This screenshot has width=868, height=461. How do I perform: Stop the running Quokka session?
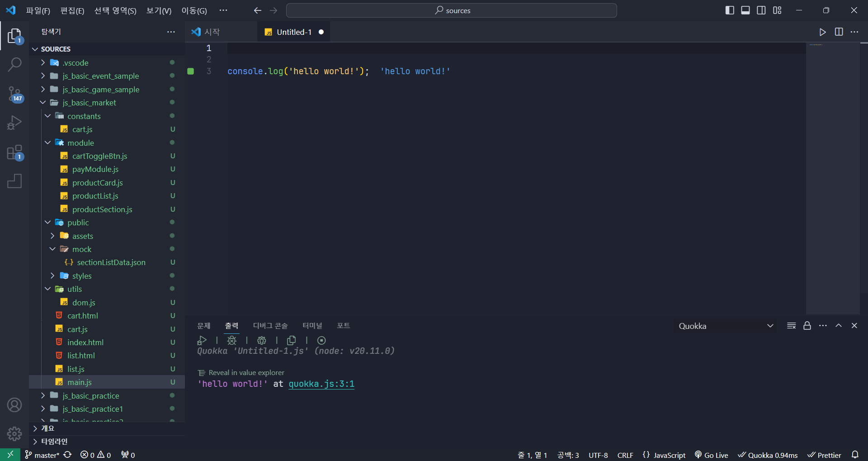click(x=321, y=340)
